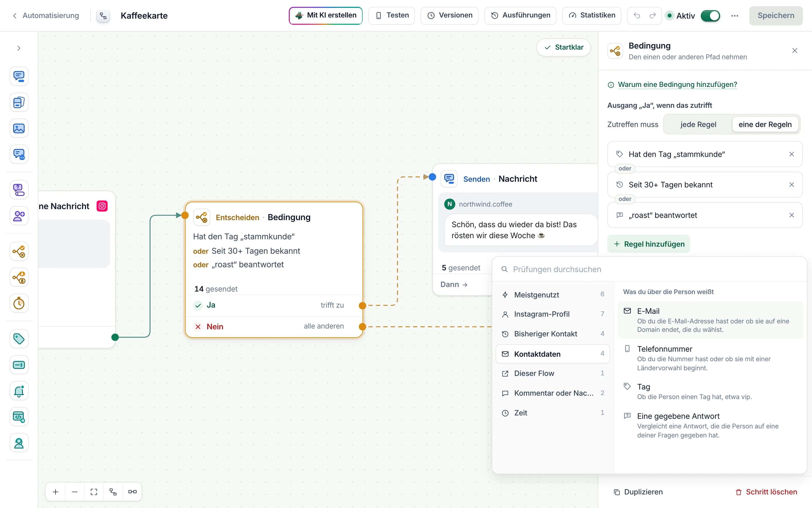
Task: Open "Warum eine Bedingung hinzufügen?" link
Action: pos(677,85)
